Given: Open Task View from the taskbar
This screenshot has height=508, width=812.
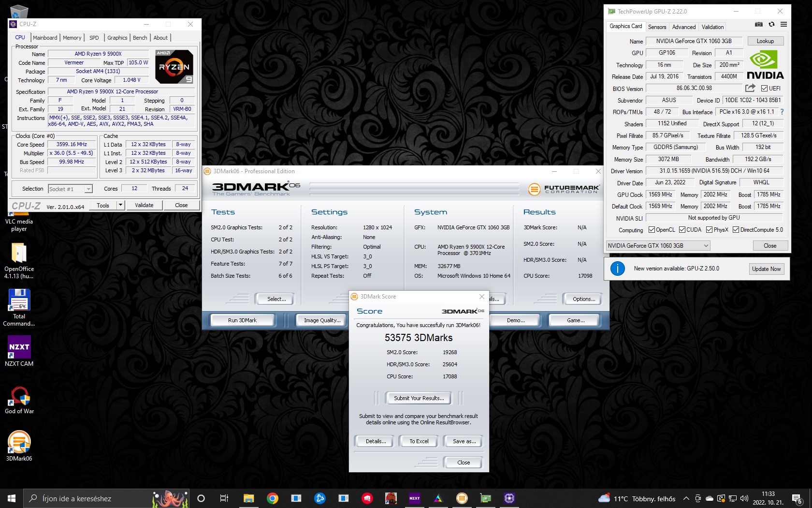Looking at the screenshot, I should [224, 498].
